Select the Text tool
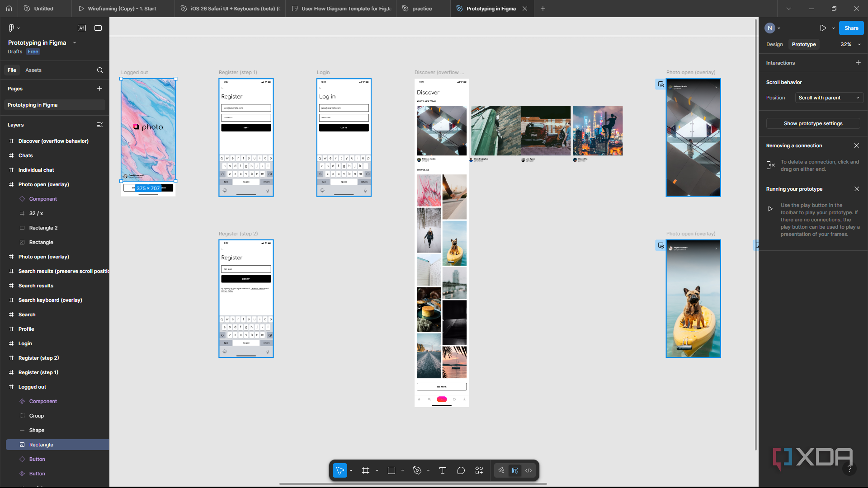The width and height of the screenshot is (868, 488). pyautogui.click(x=443, y=470)
